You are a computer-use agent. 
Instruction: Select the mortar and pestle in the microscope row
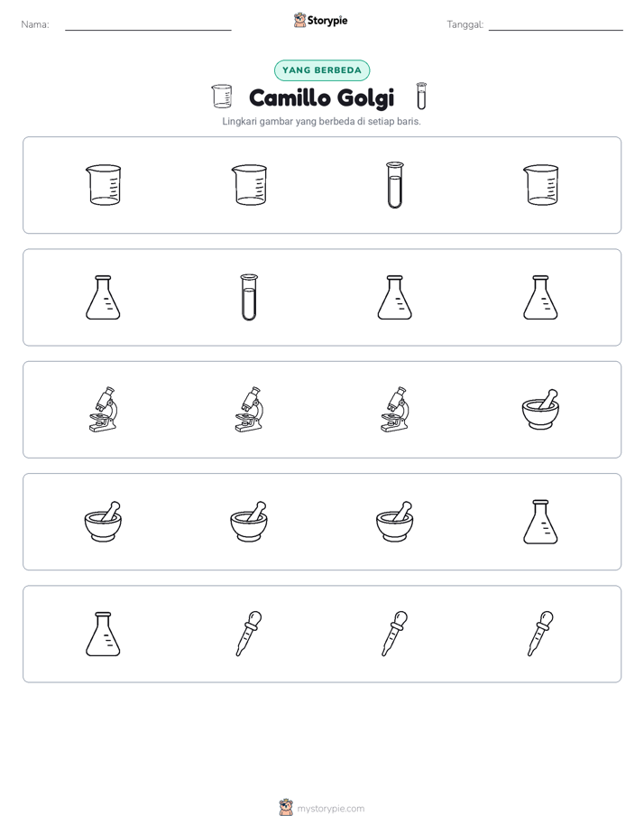pos(540,410)
